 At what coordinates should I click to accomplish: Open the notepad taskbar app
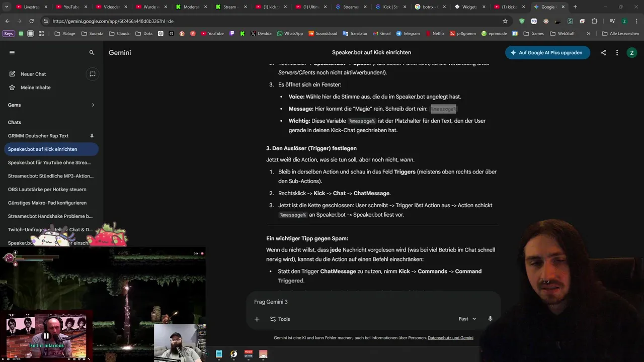[x=219, y=354]
